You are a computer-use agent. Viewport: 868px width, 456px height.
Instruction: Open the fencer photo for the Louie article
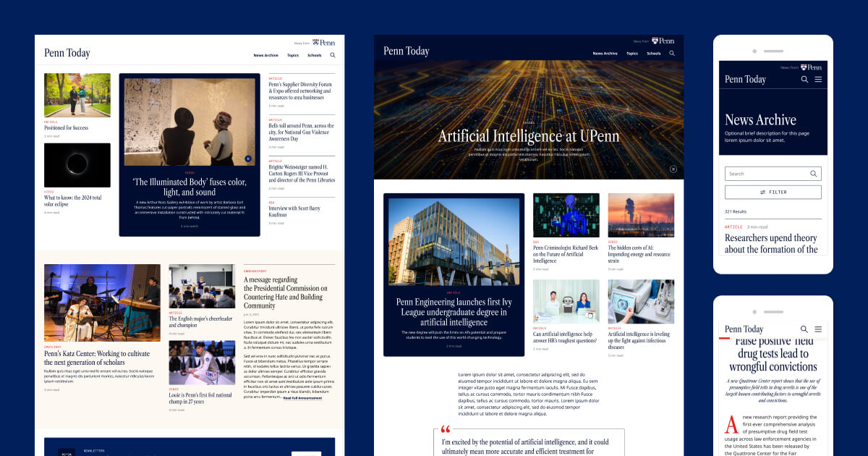click(202, 363)
